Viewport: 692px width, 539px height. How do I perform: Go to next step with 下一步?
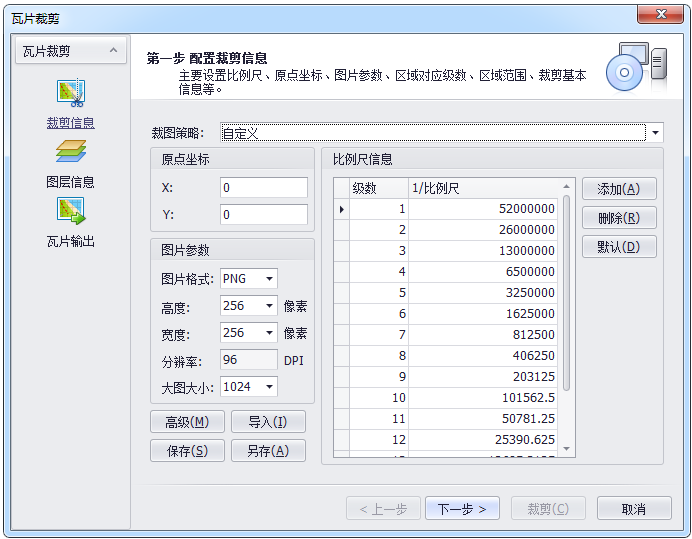click(x=462, y=509)
